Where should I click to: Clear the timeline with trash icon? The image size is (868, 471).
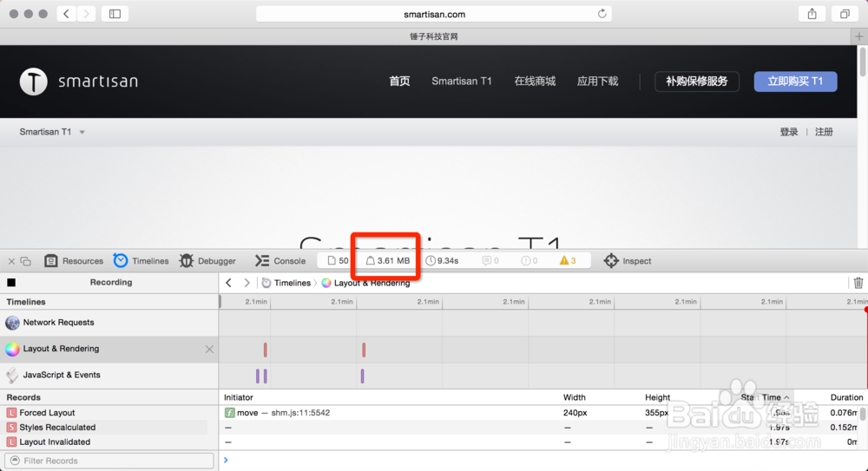858,283
